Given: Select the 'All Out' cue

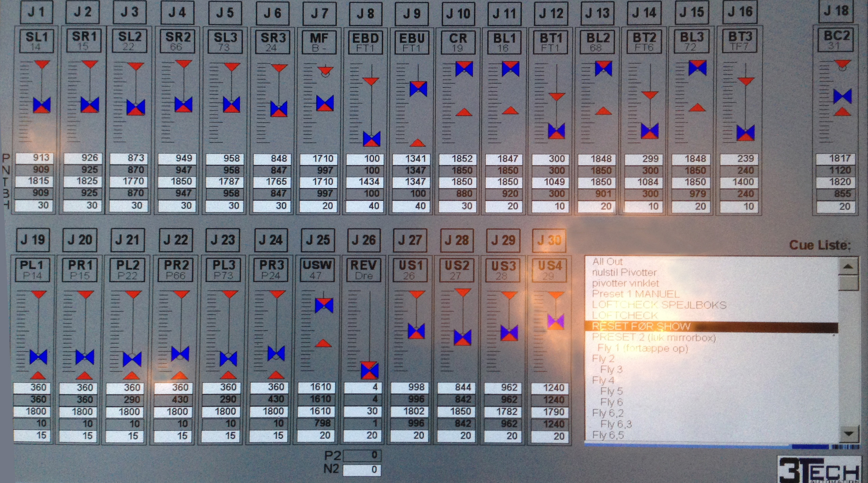Looking at the screenshot, I should pos(607,261).
